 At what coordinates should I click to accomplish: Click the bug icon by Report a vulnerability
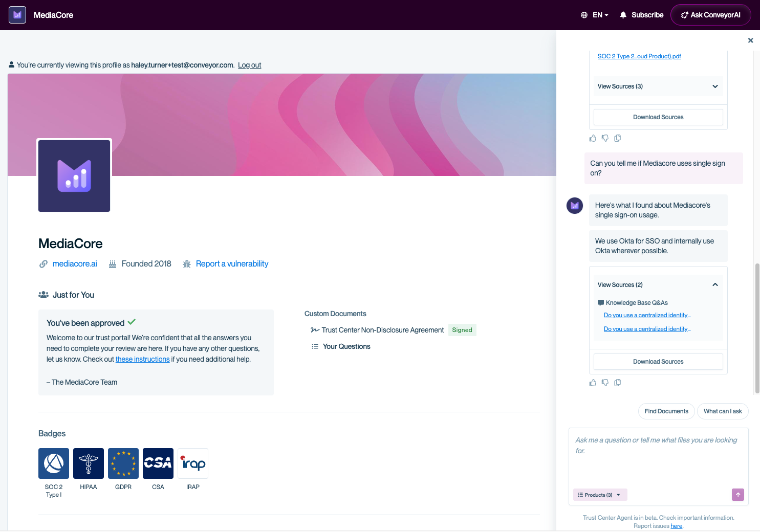tap(187, 264)
